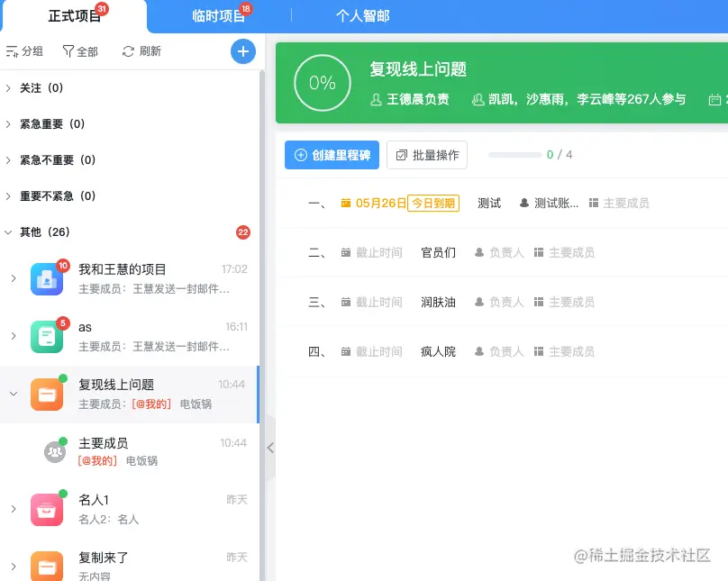Click the avatar icon of 主要成员 entry
The image size is (728, 581).
coord(54,449)
